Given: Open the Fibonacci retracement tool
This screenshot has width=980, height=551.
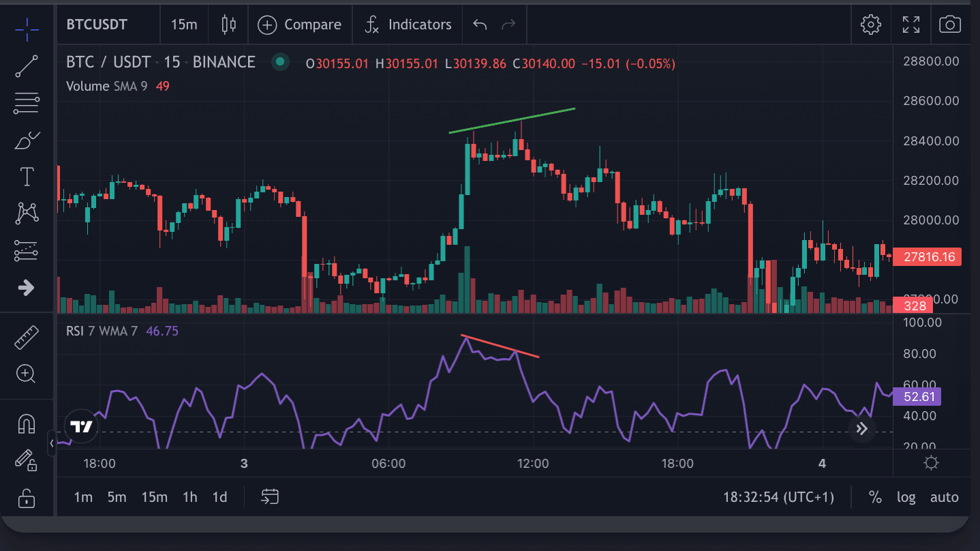Looking at the screenshot, I should tap(27, 103).
